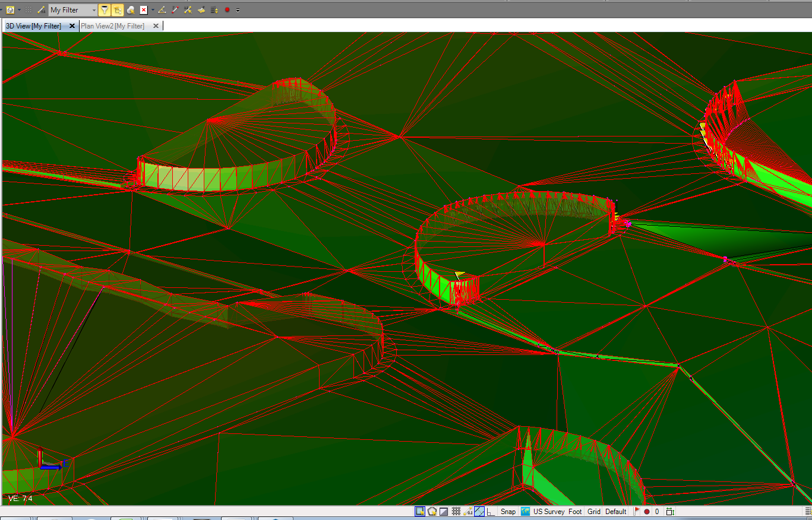The height and width of the screenshot is (520, 812).
Task: Click the globe with cursor select icon
Action: click(x=131, y=10)
